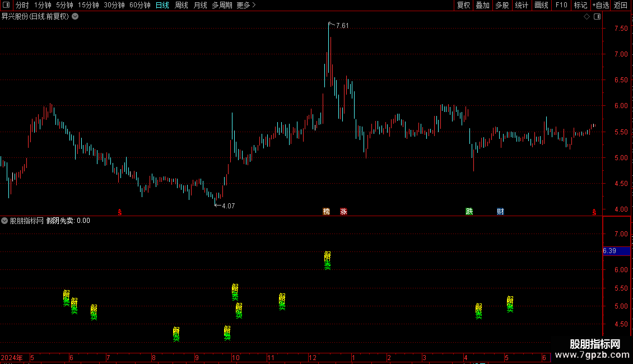Open the chart settings dropdown beside 昇兴股份 title
Screen dimensions: 633x364
75,17
